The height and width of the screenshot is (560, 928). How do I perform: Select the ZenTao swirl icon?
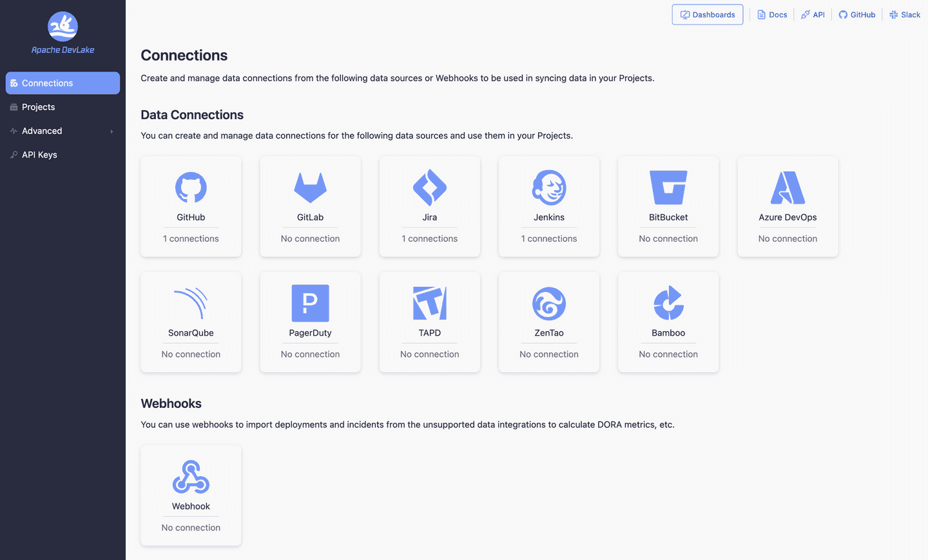(x=549, y=303)
